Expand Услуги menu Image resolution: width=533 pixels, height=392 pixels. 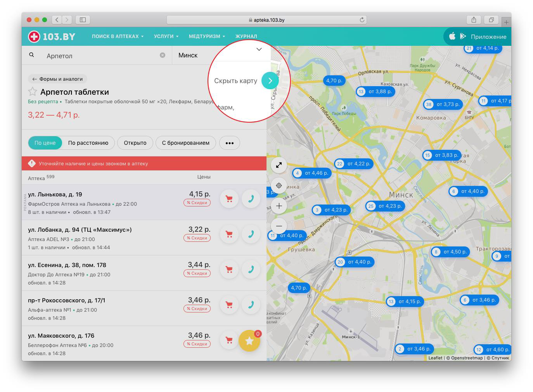tap(166, 36)
